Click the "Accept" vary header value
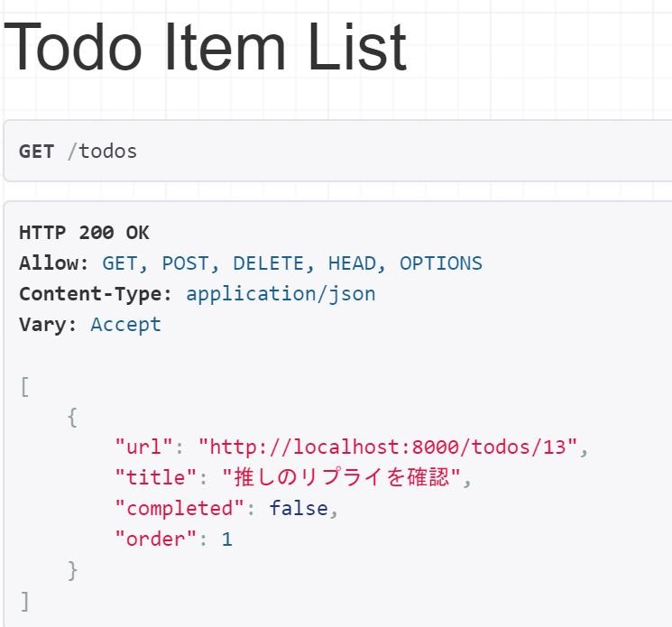 coord(125,325)
